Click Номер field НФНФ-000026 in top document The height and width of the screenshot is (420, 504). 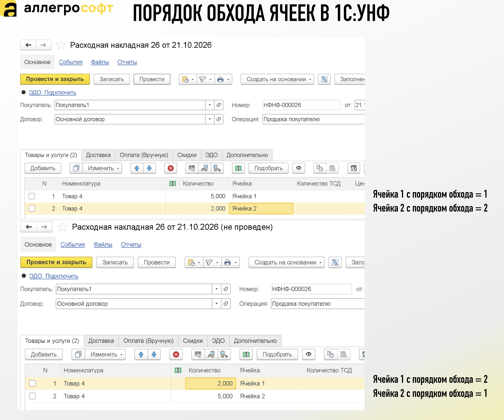click(301, 105)
